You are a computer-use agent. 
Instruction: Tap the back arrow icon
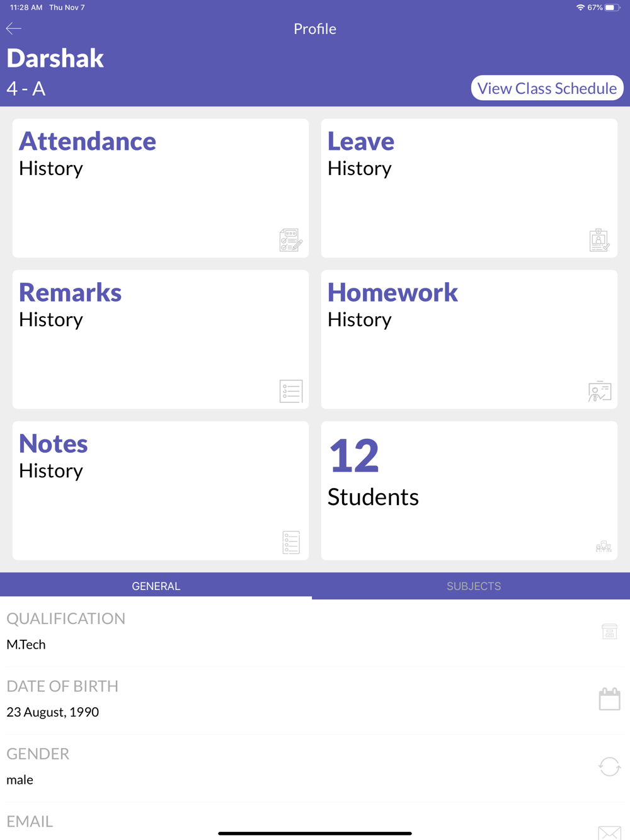pos(14,28)
